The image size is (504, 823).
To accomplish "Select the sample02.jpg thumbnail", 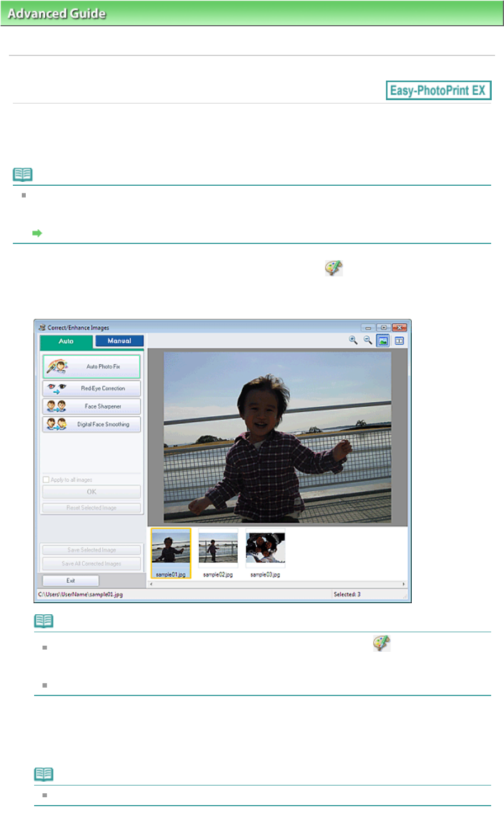I will tap(218, 553).
